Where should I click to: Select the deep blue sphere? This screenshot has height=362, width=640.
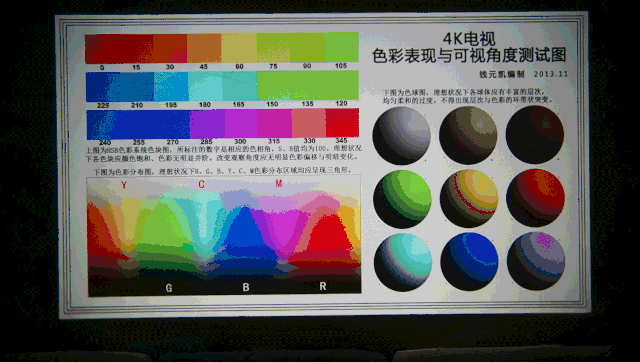click(x=469, y=262)
